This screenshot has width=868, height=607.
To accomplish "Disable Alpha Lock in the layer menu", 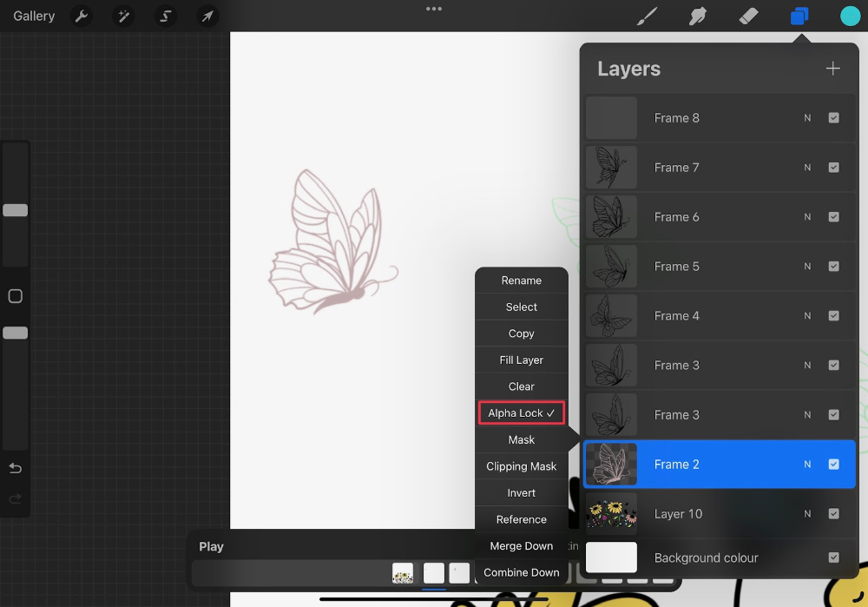I will (x=521, y=412).
